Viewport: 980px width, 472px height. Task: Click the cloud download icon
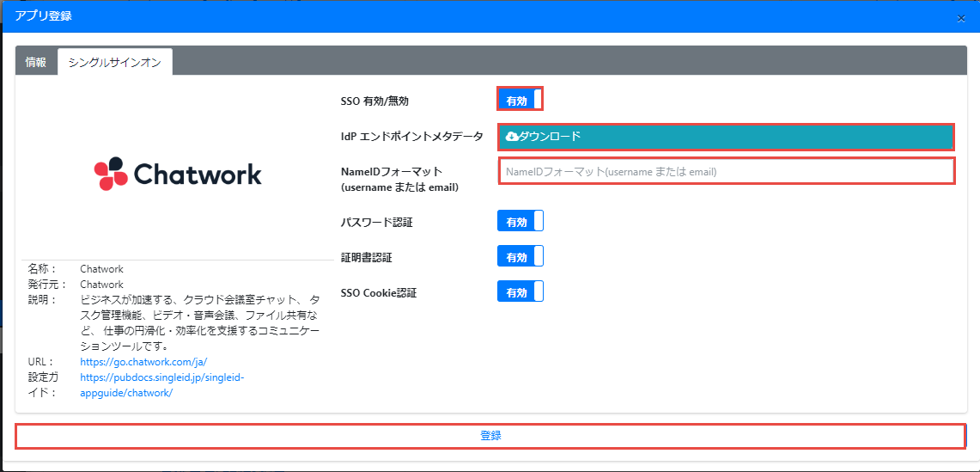[x=512, y=136]
